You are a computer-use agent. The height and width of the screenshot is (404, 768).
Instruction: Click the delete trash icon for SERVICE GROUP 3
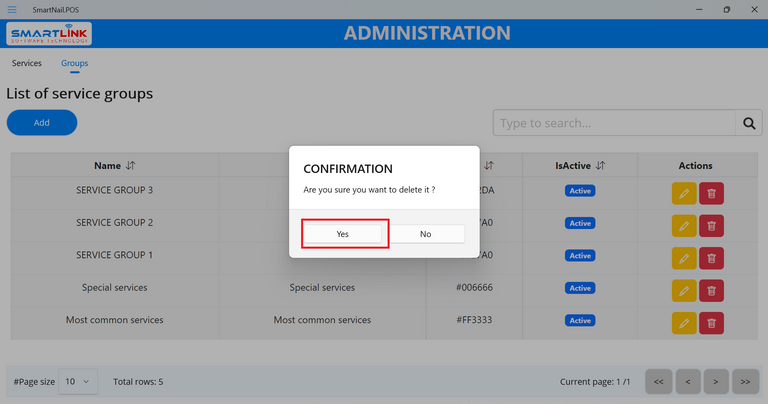(711, 194)
